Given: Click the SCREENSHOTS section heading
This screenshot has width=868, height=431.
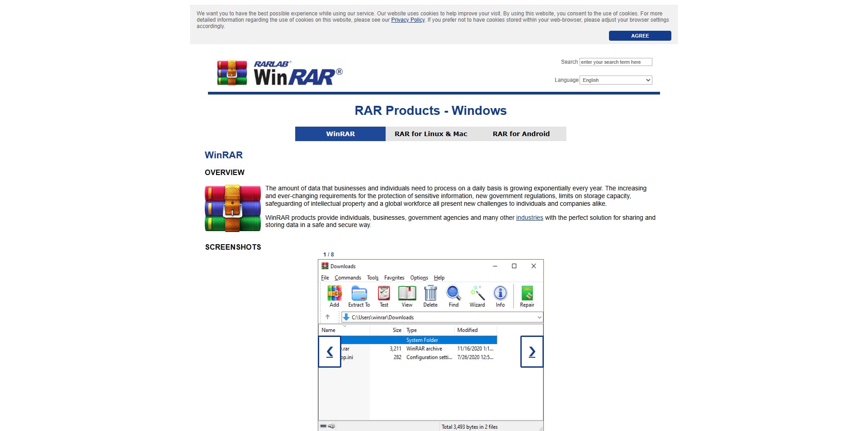Looking at the screenshot, I should click(x=233, y=247).
